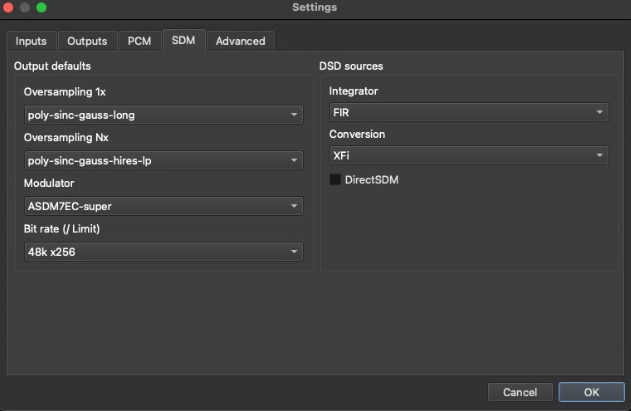Open the Modulator ASDM7EC-super dropdown

pyautogui.click(x=163, y=206)
